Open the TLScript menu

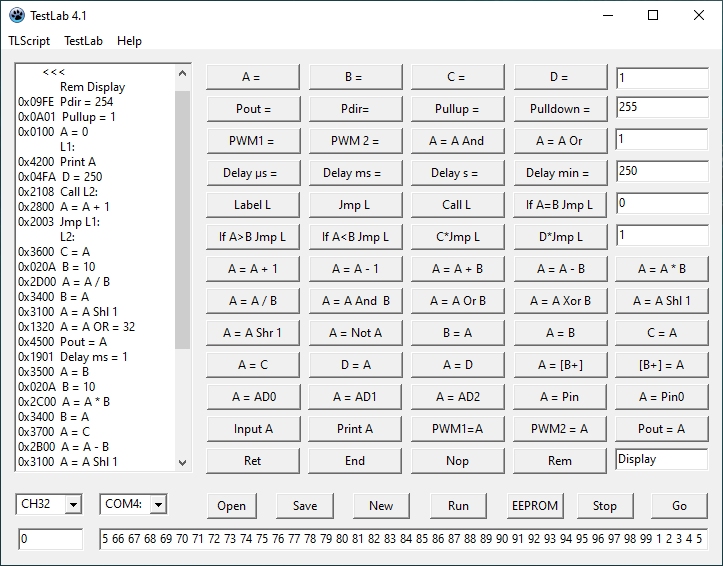point(29,41)
